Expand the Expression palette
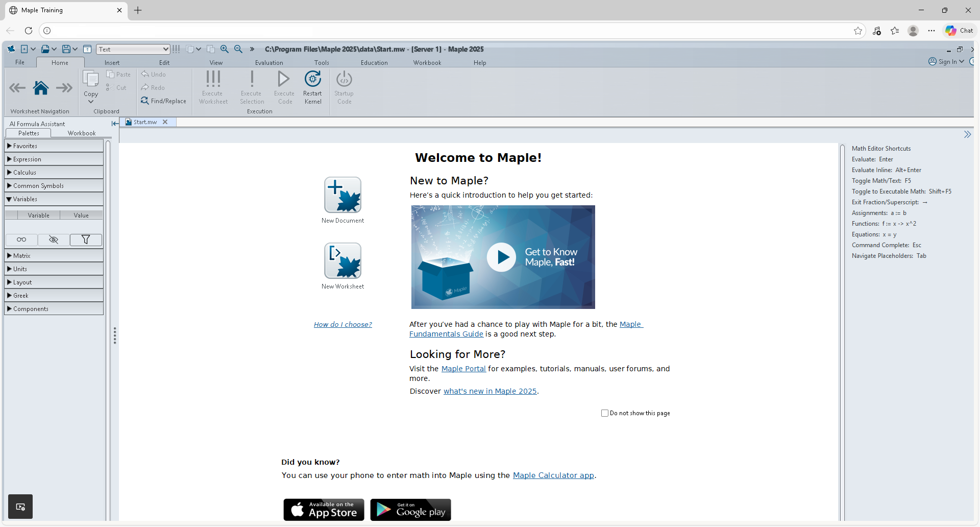 click(x=54, y=159)
